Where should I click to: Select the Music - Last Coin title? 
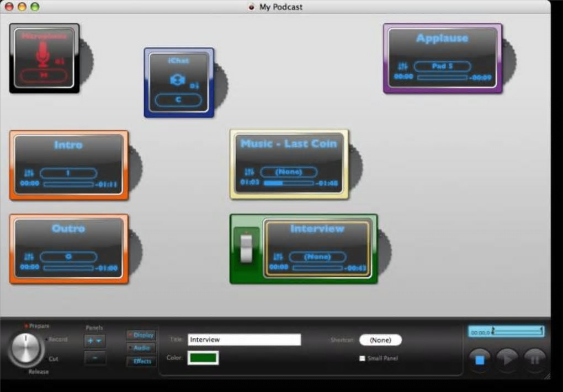coord(289,143)
